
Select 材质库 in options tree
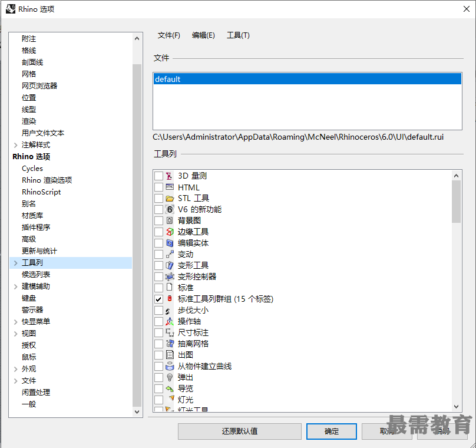click(32, 216)
